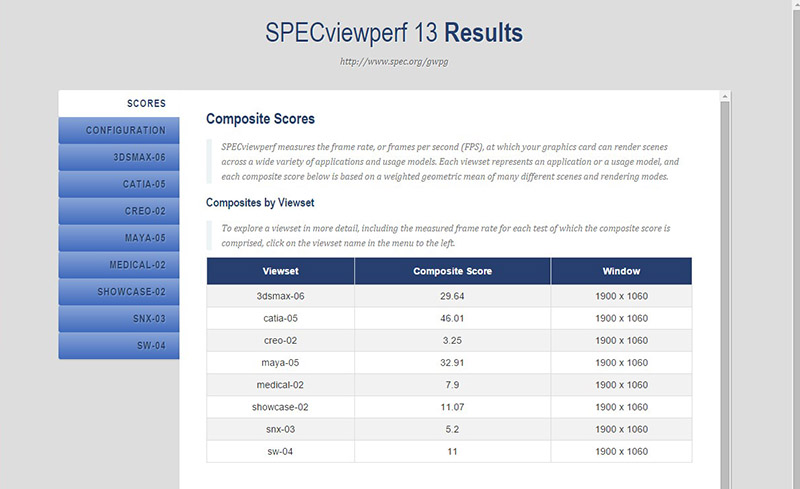The width and height of the screenshot is (800, 489).
Task: Click the content panel scrollbar thumb
Action: [725, 295]
